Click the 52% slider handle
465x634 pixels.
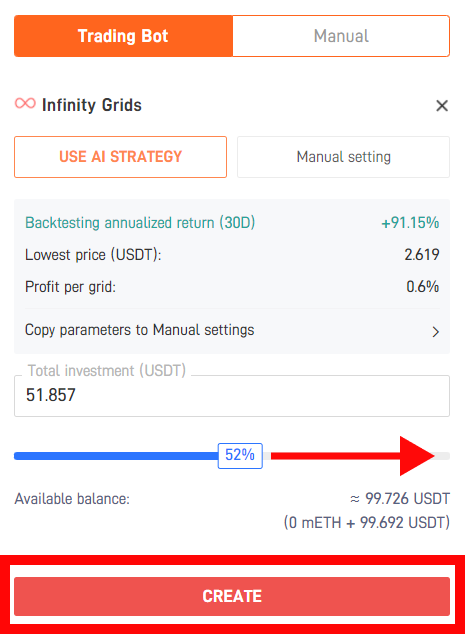(x=240, y=456)
